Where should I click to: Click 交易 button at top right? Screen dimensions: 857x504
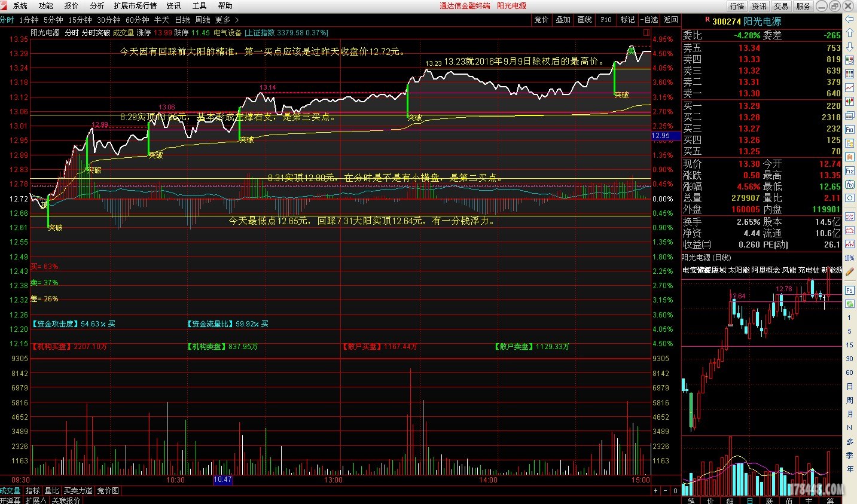point(781,6)
